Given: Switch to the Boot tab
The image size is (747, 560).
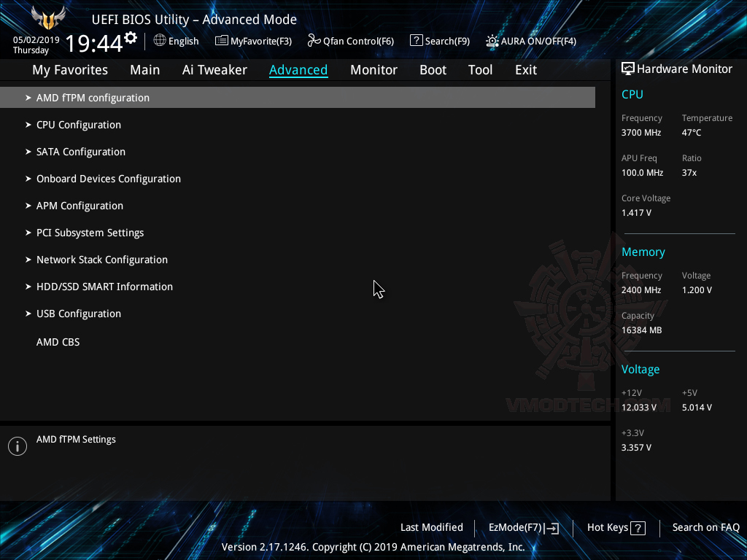Looking at the screenshot, I should (433, 70).
